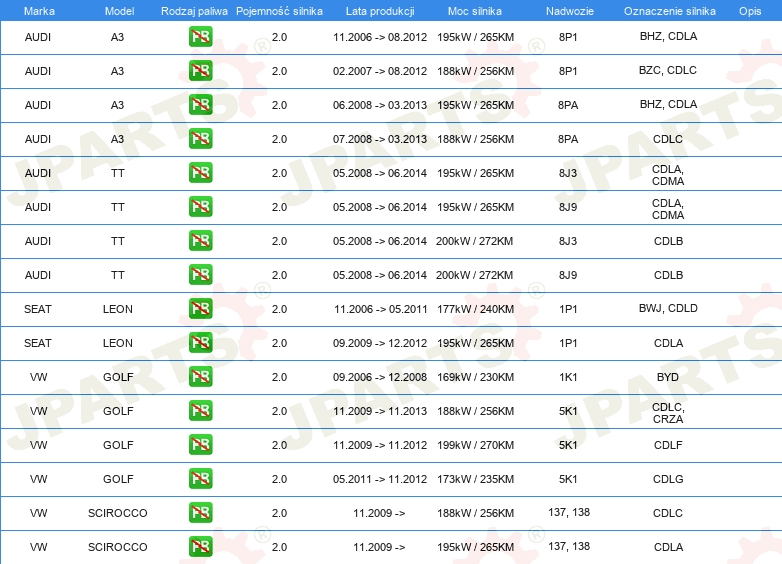Select the date range 09.2009 -> 12.2012

(x=380, y=343)
